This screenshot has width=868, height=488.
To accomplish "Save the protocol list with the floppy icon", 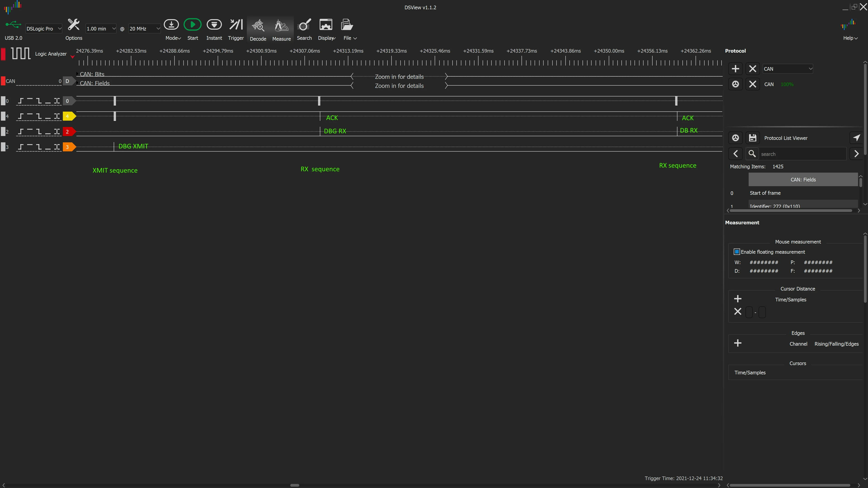I will point(752,138).
